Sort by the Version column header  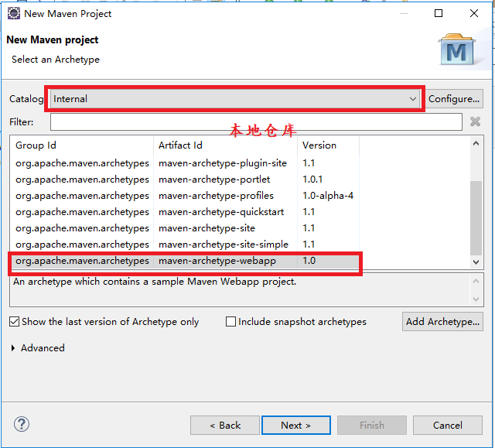point(328,145)
